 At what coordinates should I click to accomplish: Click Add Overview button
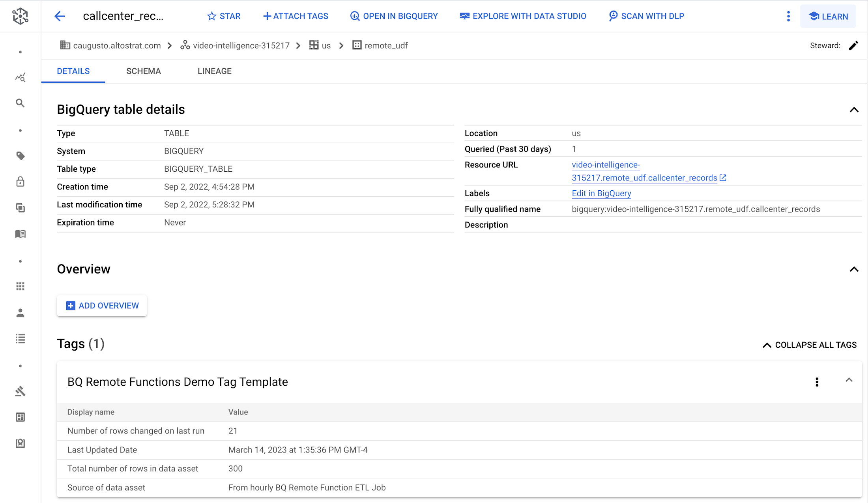tap(102, 306)
